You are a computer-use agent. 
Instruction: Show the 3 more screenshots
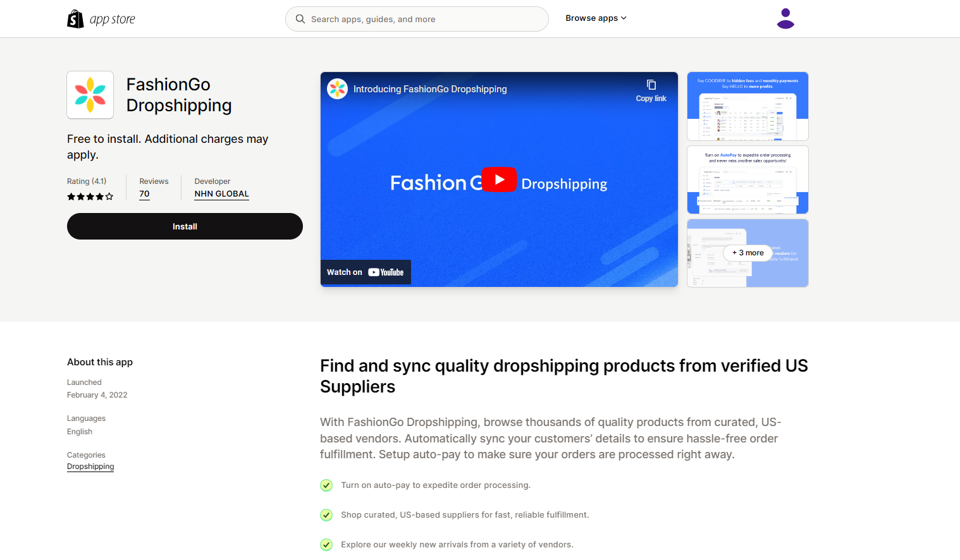(x=748, y=253)
